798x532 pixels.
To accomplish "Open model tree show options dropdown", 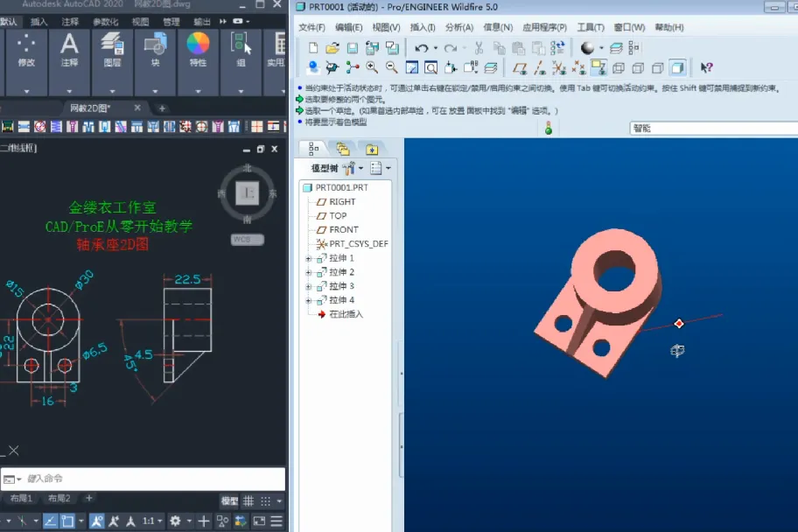I will [x=380, y=168].
